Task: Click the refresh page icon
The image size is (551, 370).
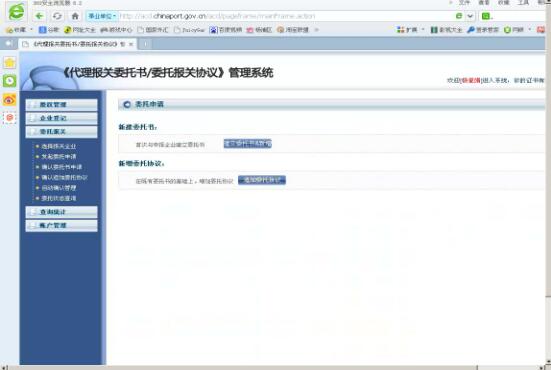Action: click(x=57, y=16)
